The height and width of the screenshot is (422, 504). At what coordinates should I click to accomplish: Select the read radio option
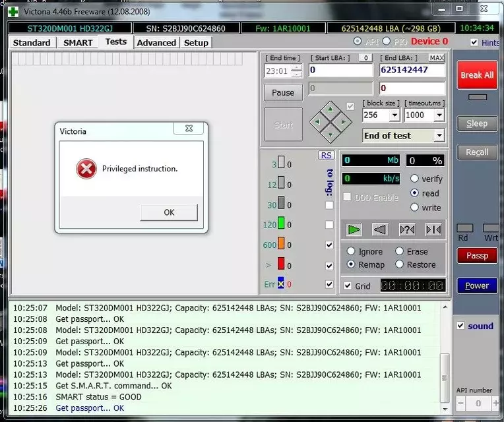414,193
